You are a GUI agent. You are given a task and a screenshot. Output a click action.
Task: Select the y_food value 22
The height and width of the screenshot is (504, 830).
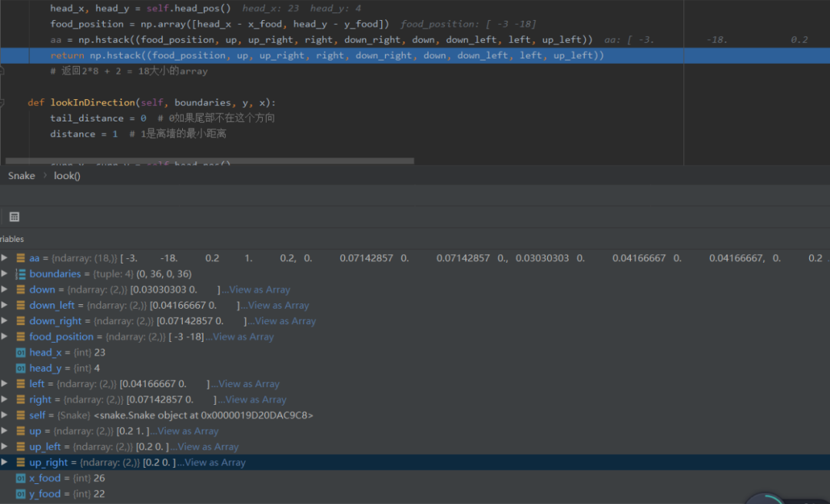[99, 494]
